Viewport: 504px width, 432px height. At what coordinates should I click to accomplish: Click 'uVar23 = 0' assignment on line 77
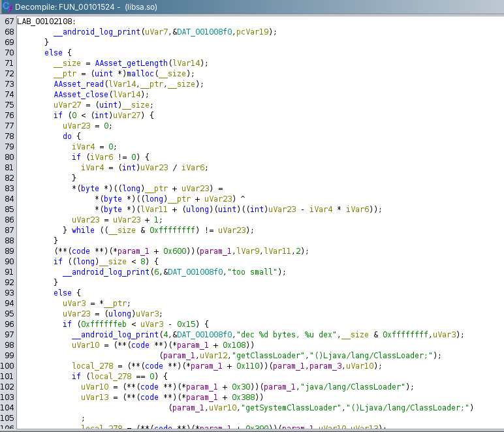(87, 126)
